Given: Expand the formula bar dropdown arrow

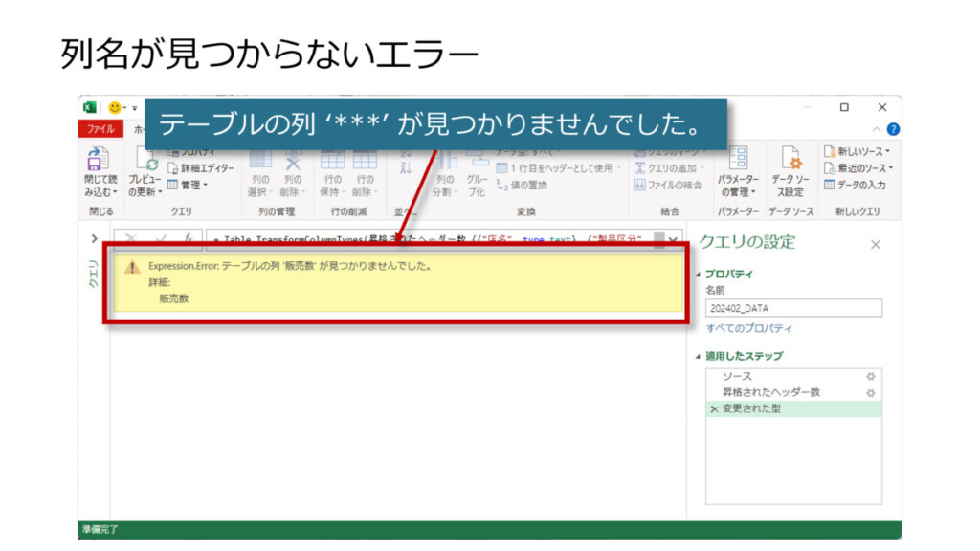Looking at the screenshot, I should click(x=674, y=240).
